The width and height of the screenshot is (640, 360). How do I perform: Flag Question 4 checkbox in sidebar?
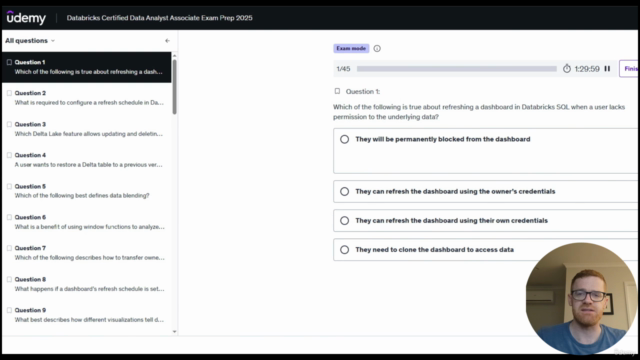pyautogui.click(x=9, y=155)
